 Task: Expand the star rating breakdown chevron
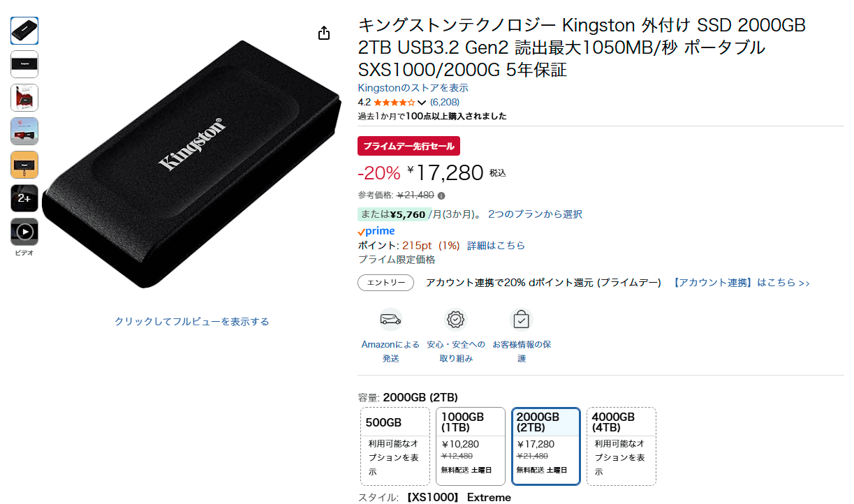421,103
